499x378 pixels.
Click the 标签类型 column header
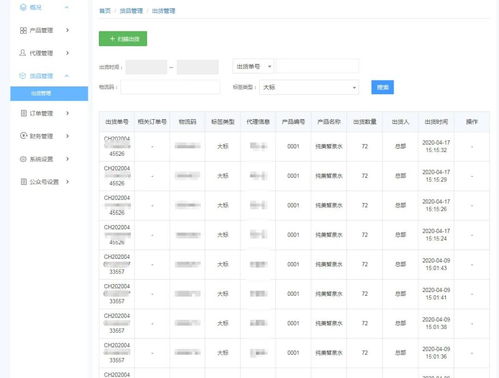(x=223, y=122)
